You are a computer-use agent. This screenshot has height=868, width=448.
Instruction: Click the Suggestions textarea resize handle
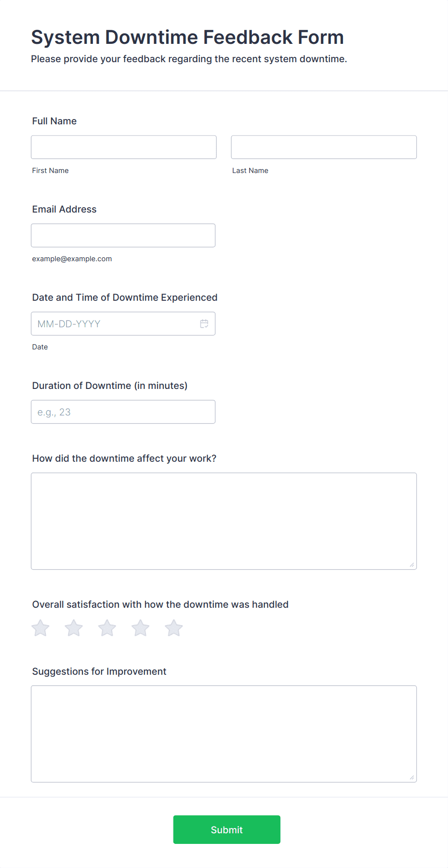pos(412,777)
